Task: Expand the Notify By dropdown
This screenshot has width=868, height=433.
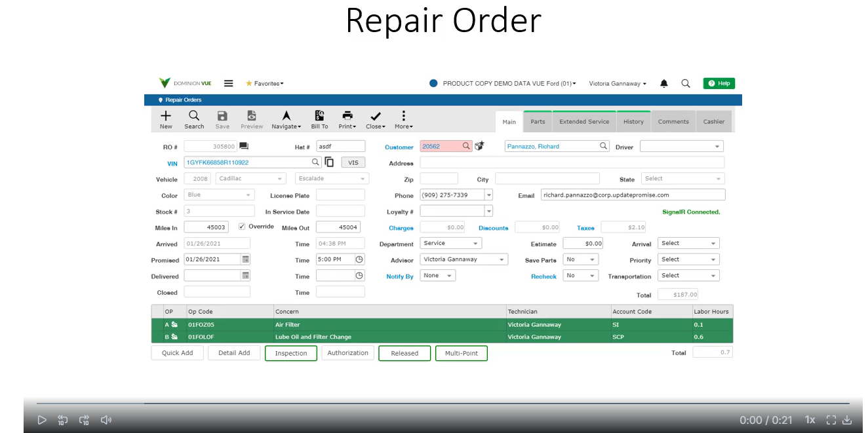Action: (438, 276)
